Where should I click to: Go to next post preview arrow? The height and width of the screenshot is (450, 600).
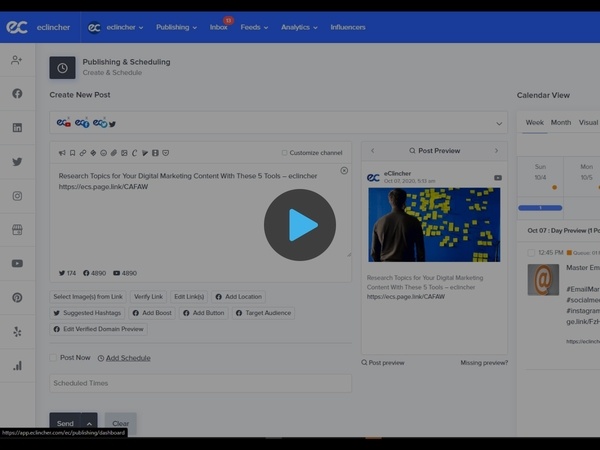pyautogui.click(x=496, y=150)
